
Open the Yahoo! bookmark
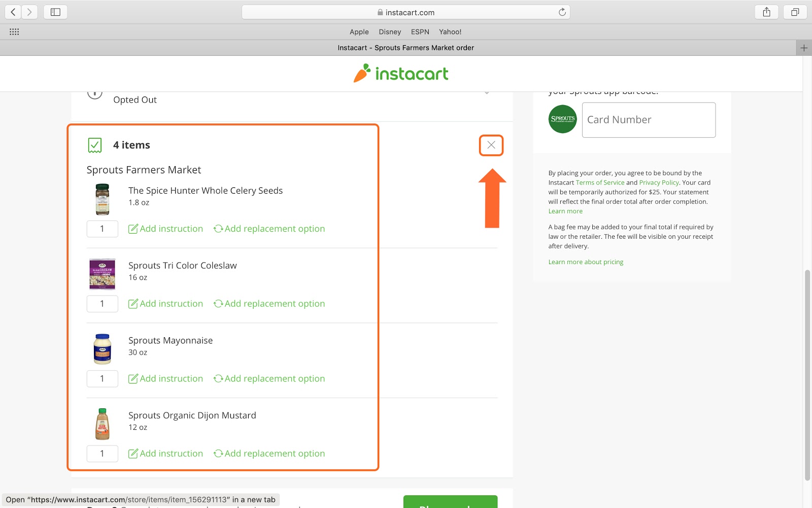(450, 31)
